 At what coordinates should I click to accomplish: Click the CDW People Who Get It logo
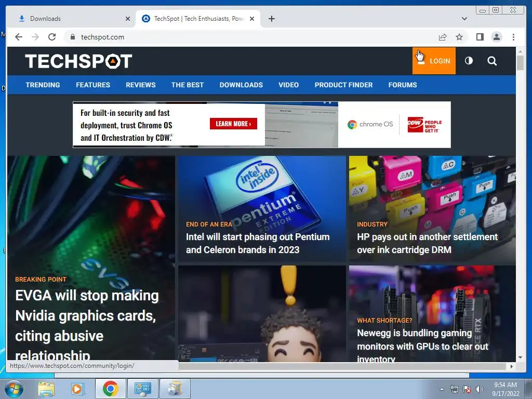coord(424,126)
